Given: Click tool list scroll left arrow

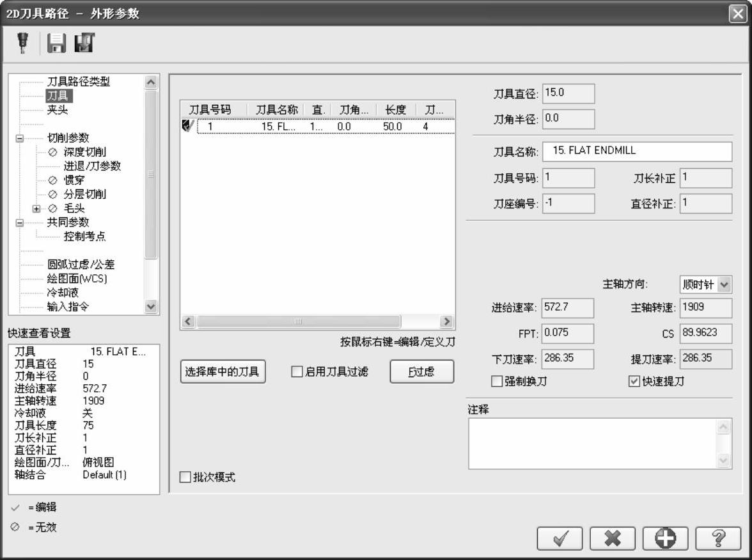Looking at the screenshot, I should (x=189, y=321).
